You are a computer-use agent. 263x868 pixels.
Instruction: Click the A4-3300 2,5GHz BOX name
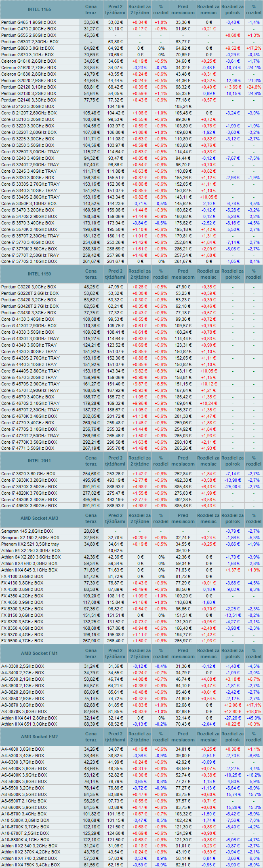tap(23, 666)
